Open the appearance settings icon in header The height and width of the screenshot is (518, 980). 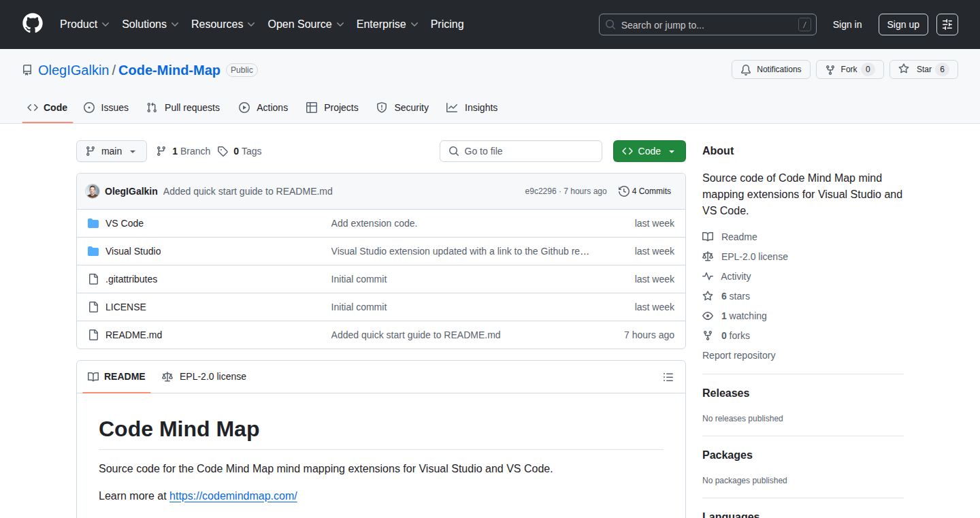[x=947, y=25]
